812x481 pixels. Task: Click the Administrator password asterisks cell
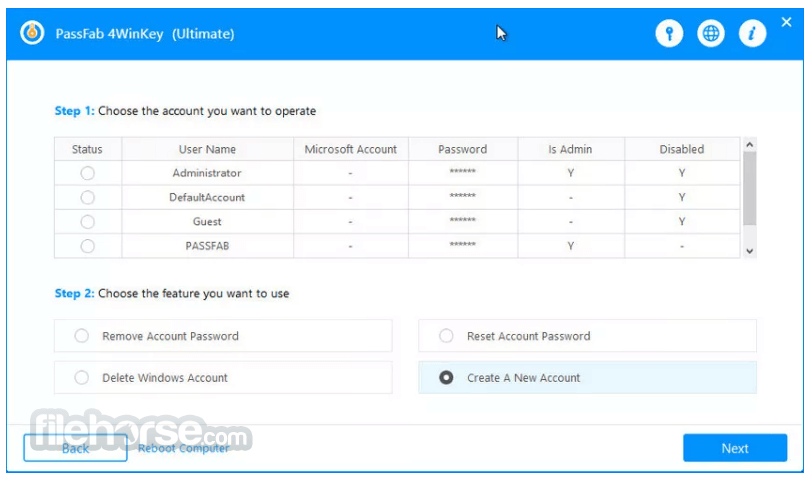click(x=462, y=173)
